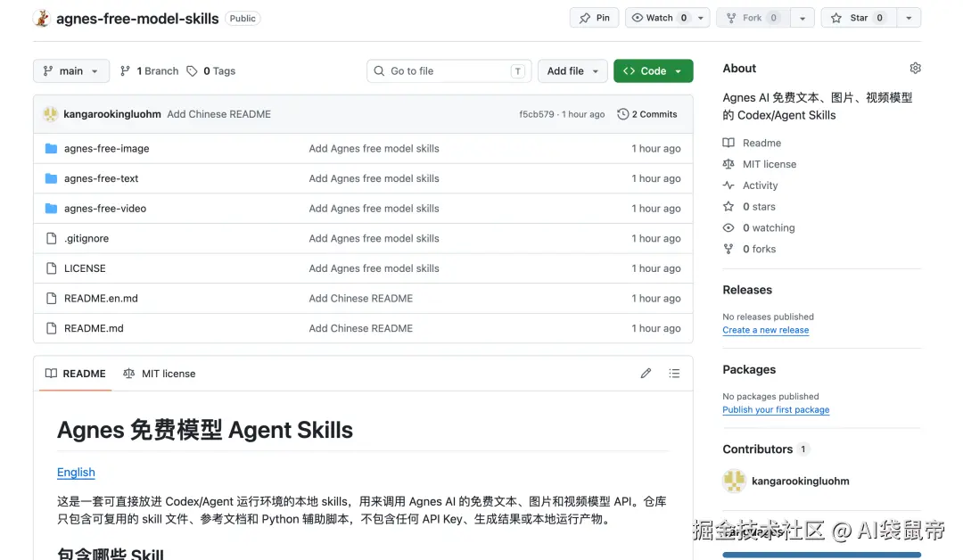Viewport: 963px width, 560px height.
Task: Open the .gitignore file
Action: (x=86, y=238)
